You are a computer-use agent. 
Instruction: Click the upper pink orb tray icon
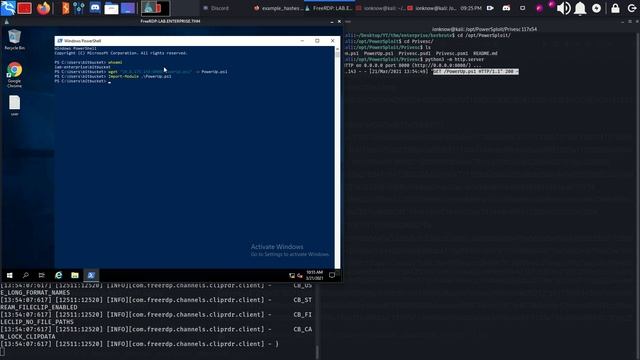(551, 4)
